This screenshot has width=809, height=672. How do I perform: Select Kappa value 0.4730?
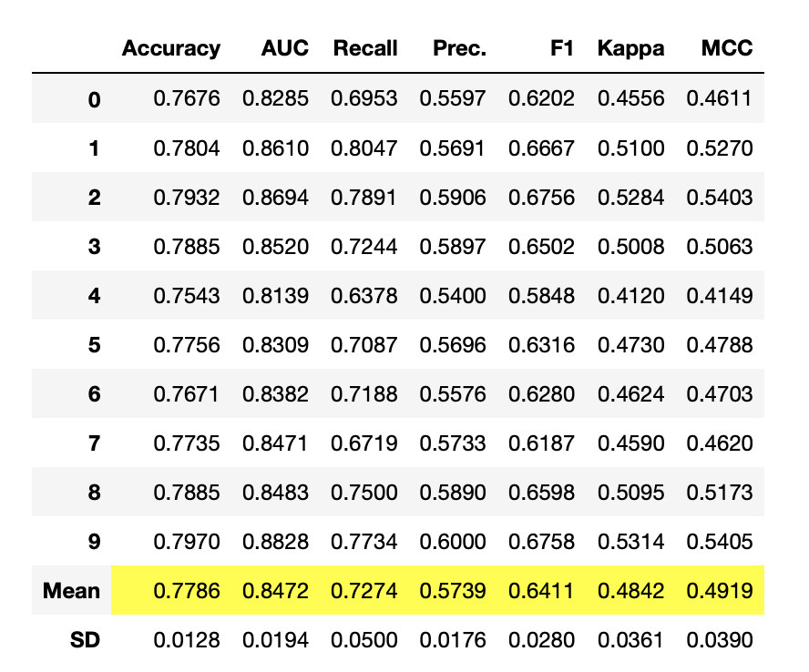tap(630, 345)
